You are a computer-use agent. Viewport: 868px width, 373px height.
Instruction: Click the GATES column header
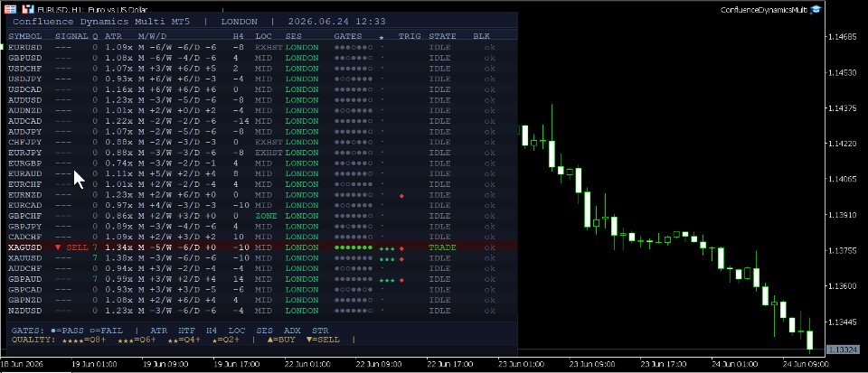point(347,36)
